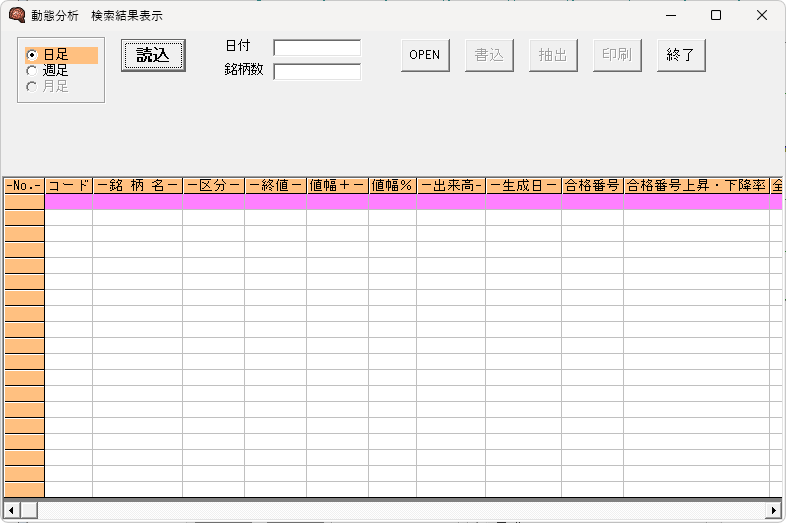Click the horizontal scrollbar thumb

coord(29,510)
